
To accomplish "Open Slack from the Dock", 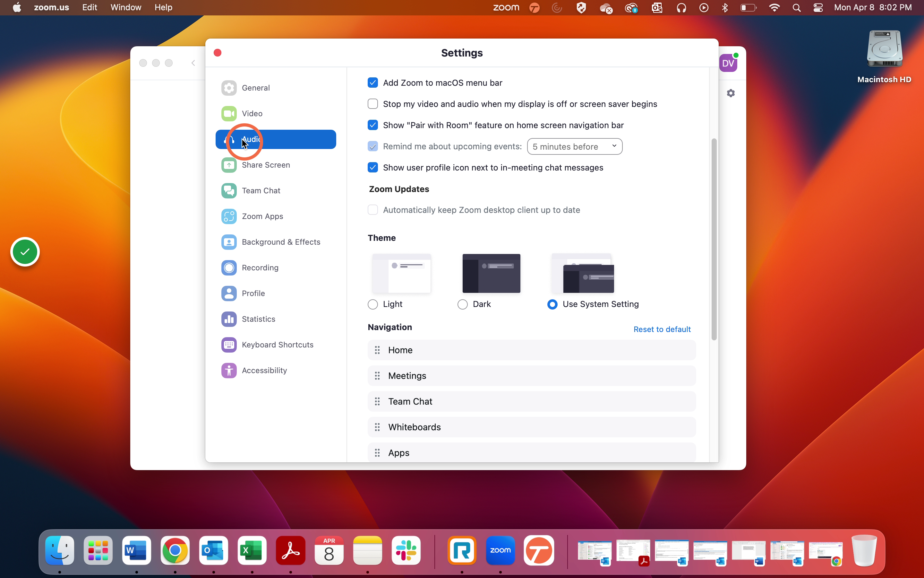I will pos(406,550).
